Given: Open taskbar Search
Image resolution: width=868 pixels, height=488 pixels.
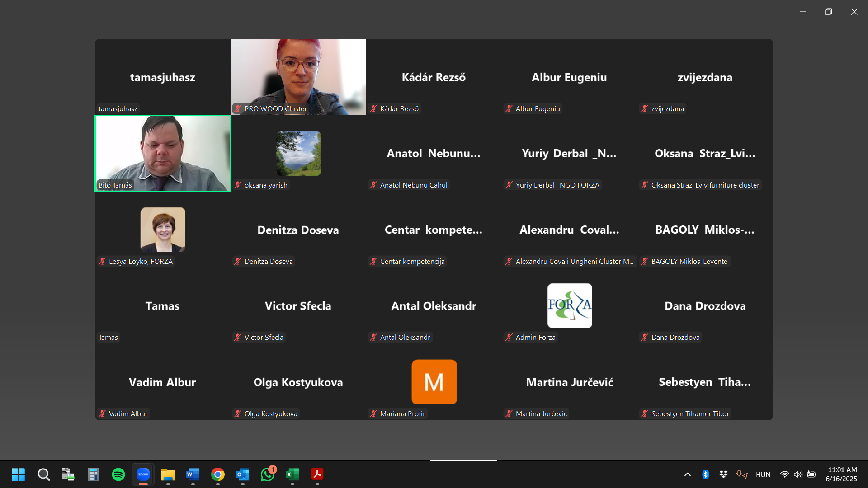Looking at the screenshot, I should coord(43,474).
